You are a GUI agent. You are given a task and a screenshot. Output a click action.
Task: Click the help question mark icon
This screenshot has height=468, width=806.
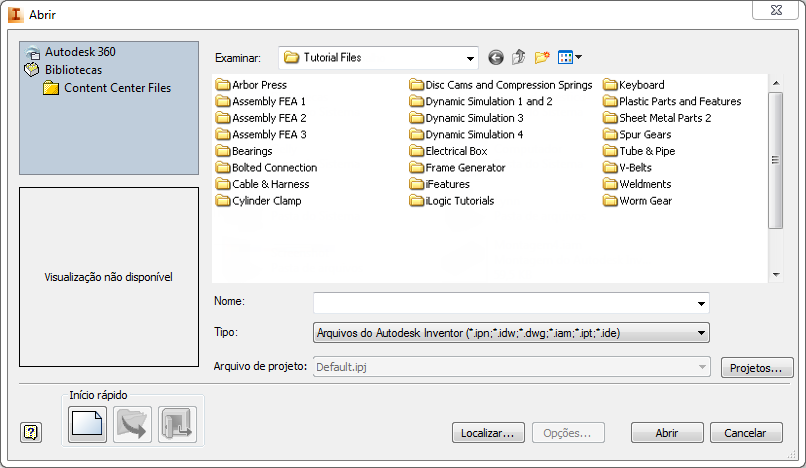pos(31,433)
